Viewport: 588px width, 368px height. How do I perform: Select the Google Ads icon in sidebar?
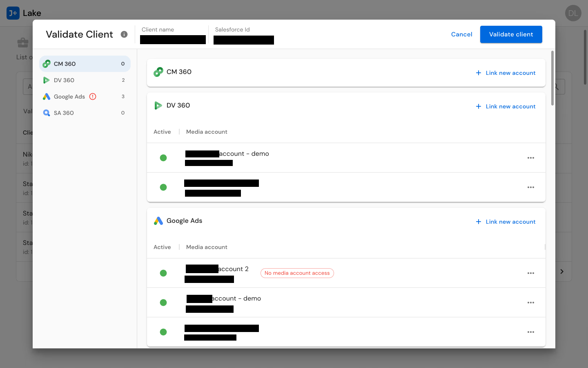[x=47, y=96]
